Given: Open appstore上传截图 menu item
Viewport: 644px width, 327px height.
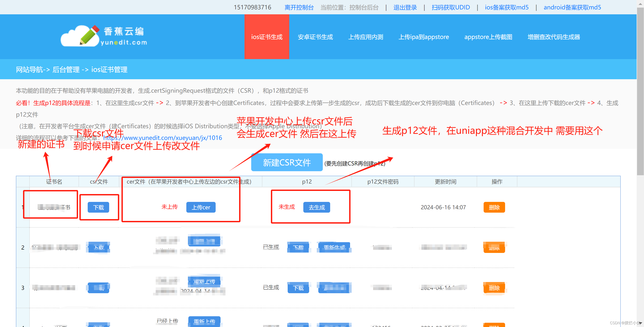Looking at the screenshot, I should click(488, 37).
